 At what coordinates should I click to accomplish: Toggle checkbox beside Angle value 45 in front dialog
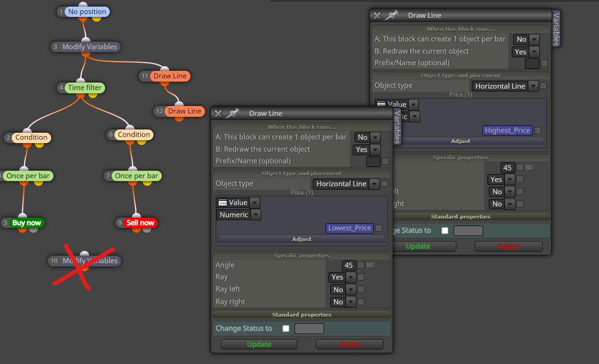point(361,265)
